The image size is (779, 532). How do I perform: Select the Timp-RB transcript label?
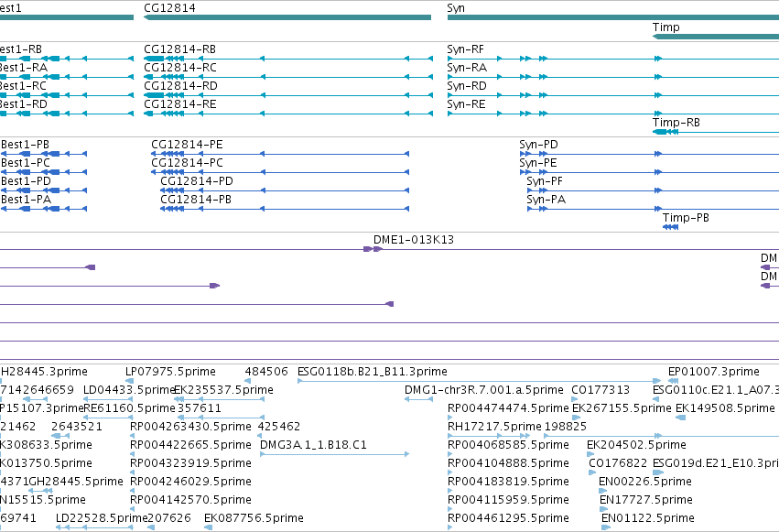676,123
